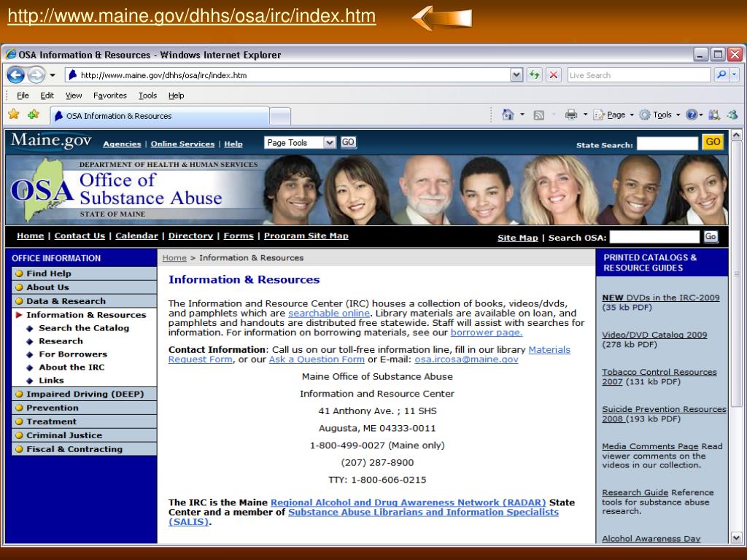This screenshot has width=747, height=560.
Task: Click the Maine.gov logo
Action: 51,141
